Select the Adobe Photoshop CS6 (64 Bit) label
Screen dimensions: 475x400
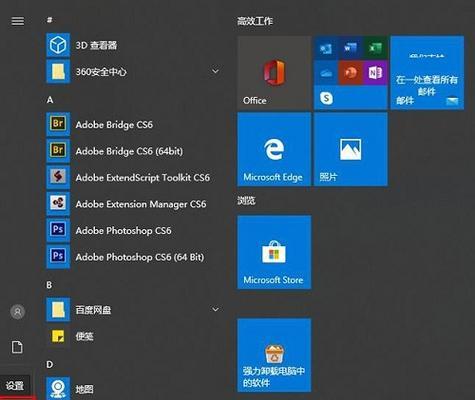click(140, 257)
